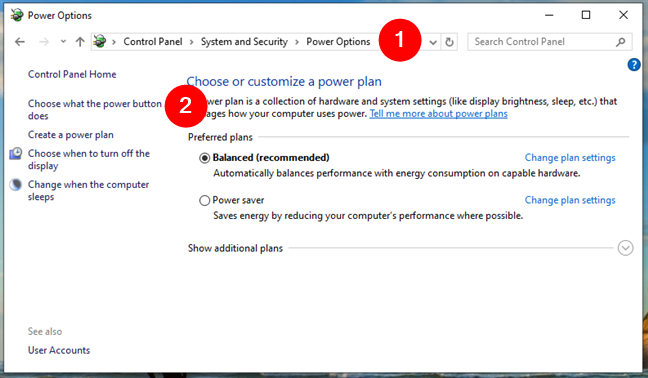
Task: Go up one level with up arrow
Action: coord(80,42)
